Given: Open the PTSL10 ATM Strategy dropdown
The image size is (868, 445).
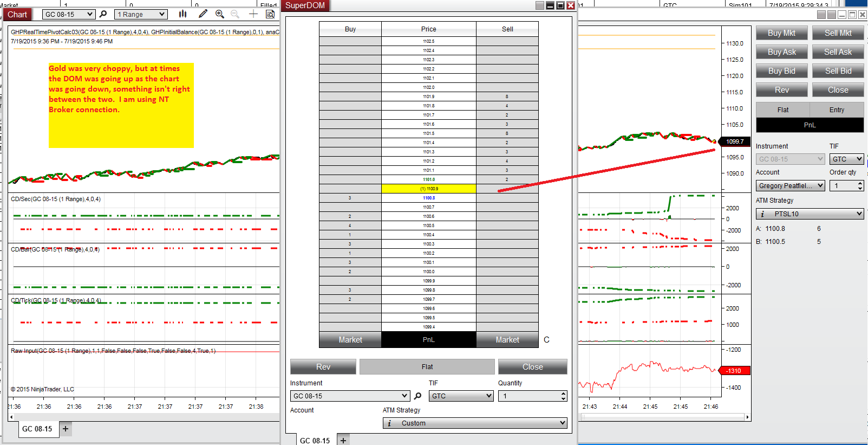Looking at the screenshot, I should click(x=810, y=214).
